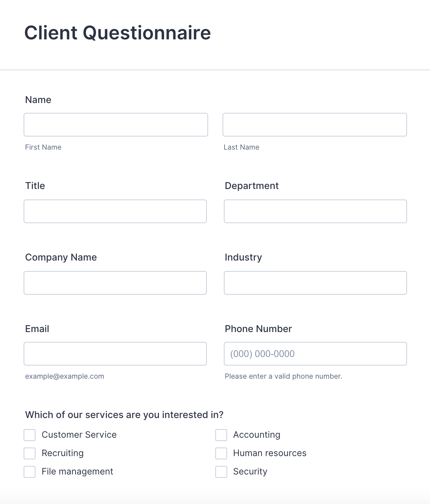Click the Company Name text box
The height and width of the screenshot is (504, 430).
coord(115,283)
